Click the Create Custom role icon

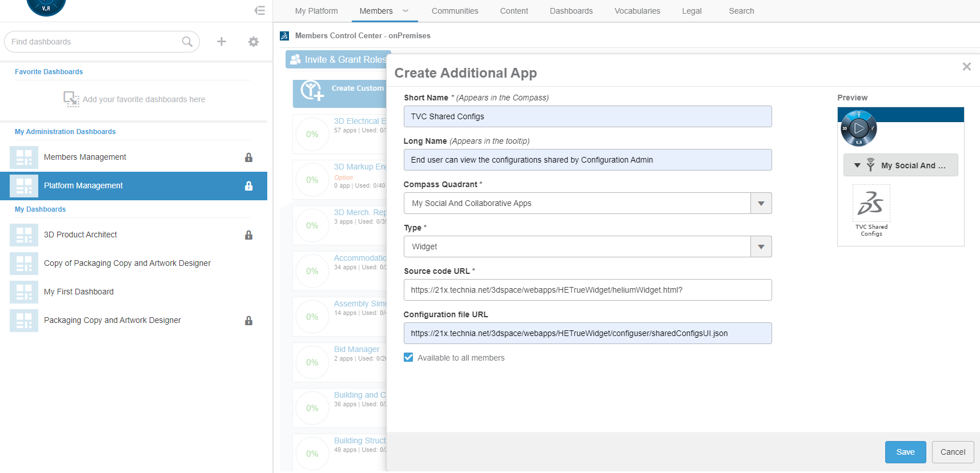click(x=312, y=90)
